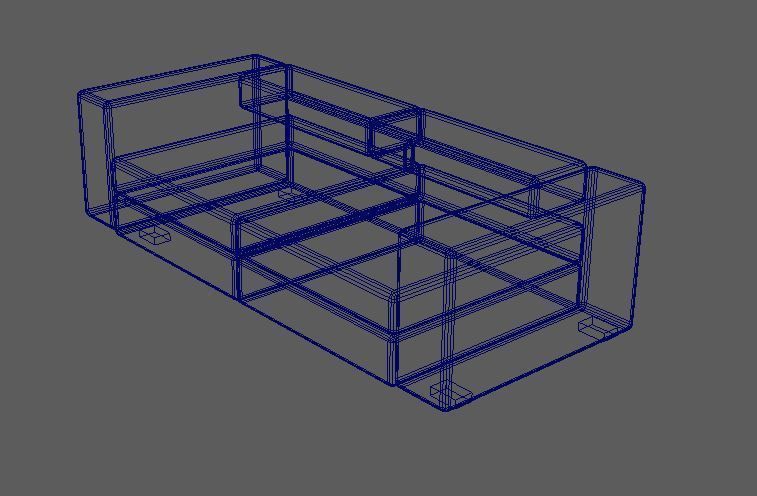Pick the sofa foot under the right armrest
Viewport: 757px width, 496px height.
(598, 327)
